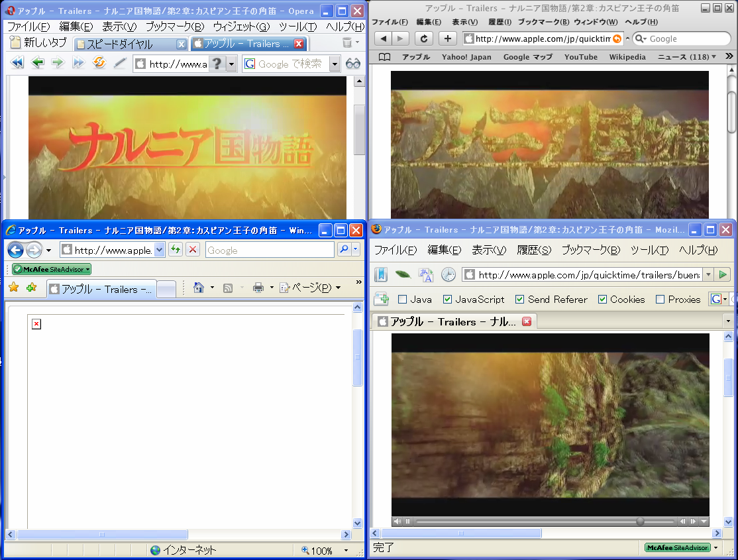The height and width of the screenshot is (560, 738).
Task: Click the green Go arrow in Firefox
Action: [723, 274]
